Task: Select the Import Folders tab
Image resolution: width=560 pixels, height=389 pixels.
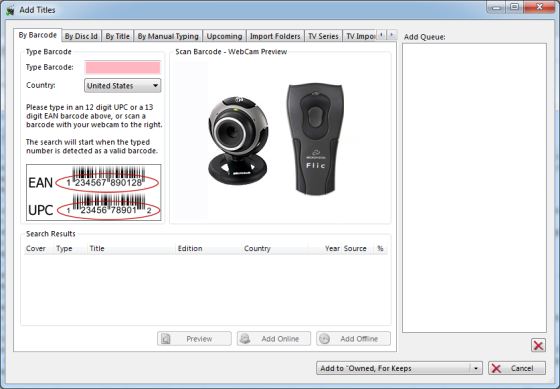Action: coord(275,36)
